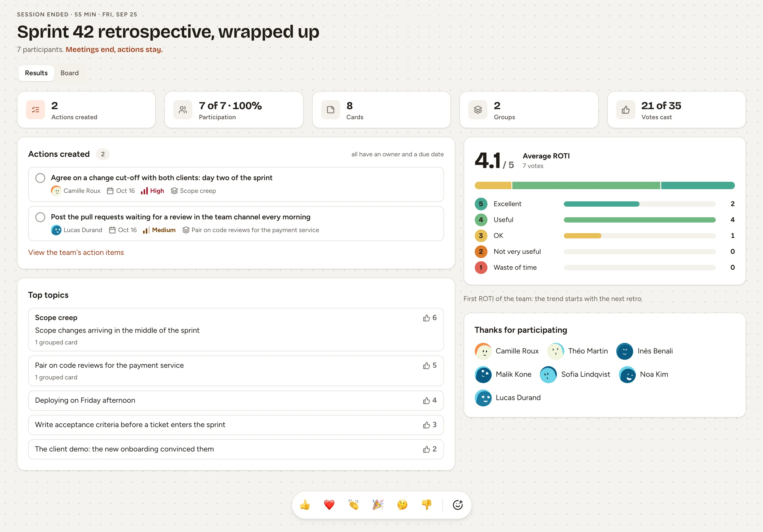The height and width of the screenshot is (532, 763).
Task: Click Malik Kone's avatar
Action: (x=483, y=375)
